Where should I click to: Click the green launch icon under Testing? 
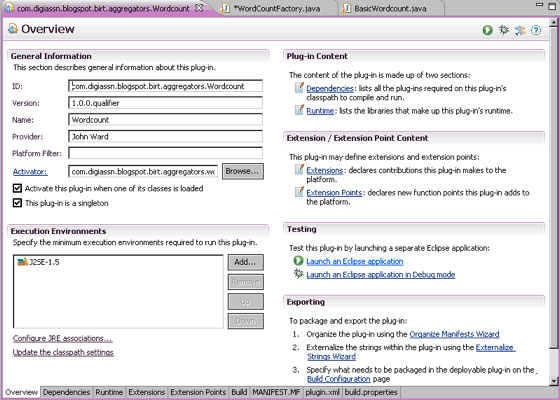(299, 261)
